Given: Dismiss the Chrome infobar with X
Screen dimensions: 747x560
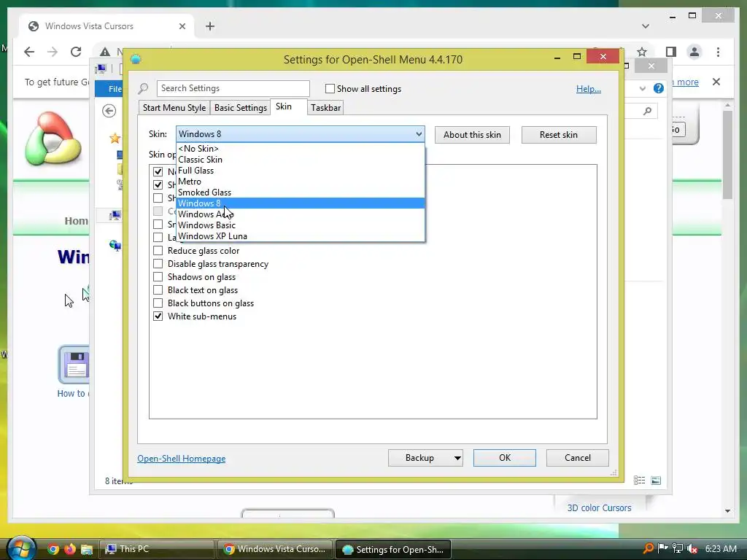Looking at the screenshot, I should [x=716, y=82].
